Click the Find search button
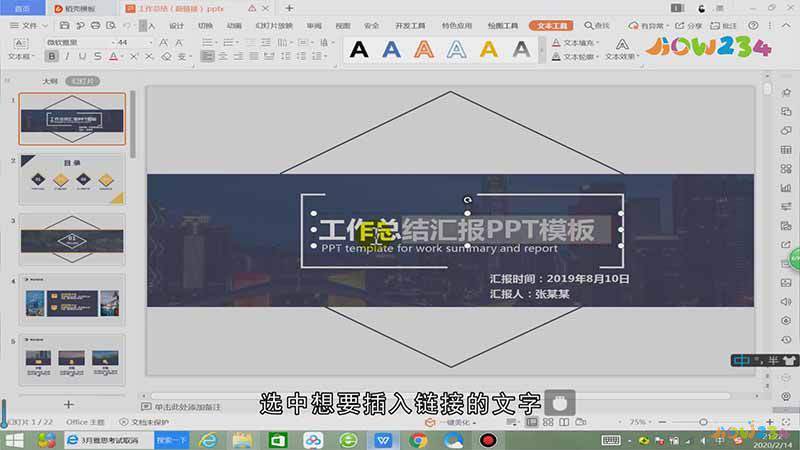This screenshot has height=450, width=800. pyautogui.click(x=597, y=26)
